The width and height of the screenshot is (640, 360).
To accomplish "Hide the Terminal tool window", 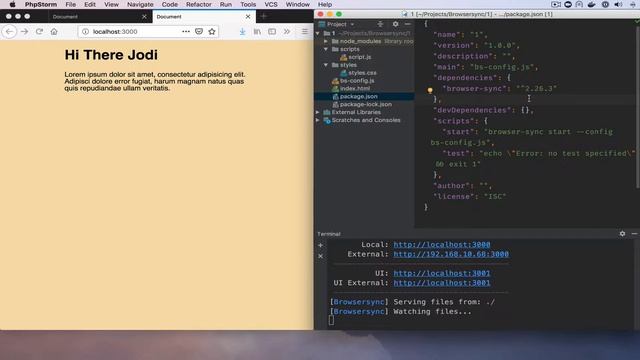I will 634,233.
